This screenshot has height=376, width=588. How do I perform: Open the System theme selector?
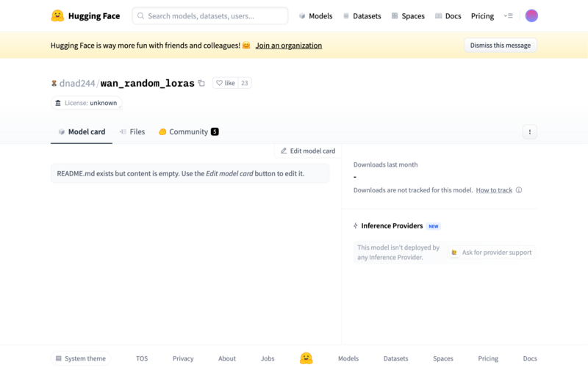click(x=81, y=359)
